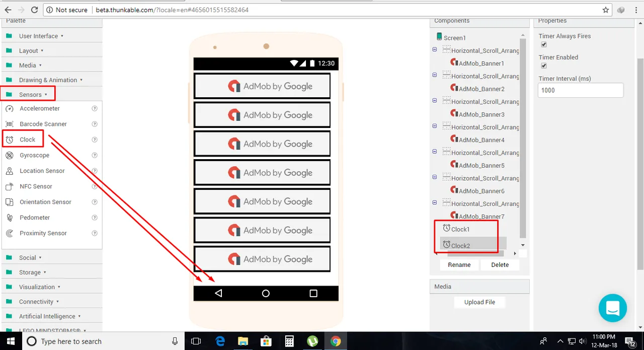644x350 pixels.
Task: Select the Orientation Sensor icon
Action: tap(9, 202)
